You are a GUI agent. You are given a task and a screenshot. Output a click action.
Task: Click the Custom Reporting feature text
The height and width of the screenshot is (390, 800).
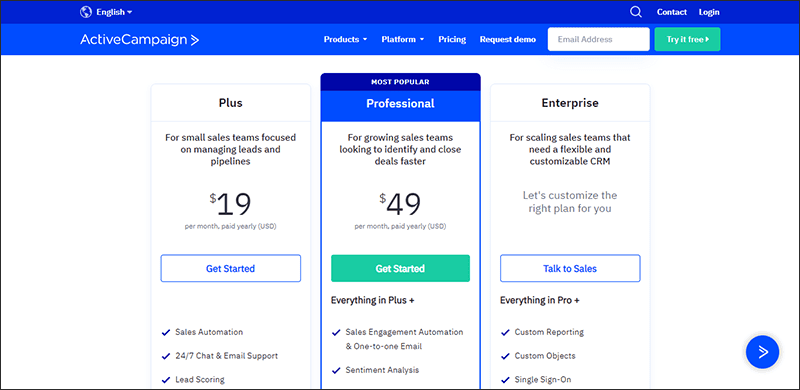(549, 332)
